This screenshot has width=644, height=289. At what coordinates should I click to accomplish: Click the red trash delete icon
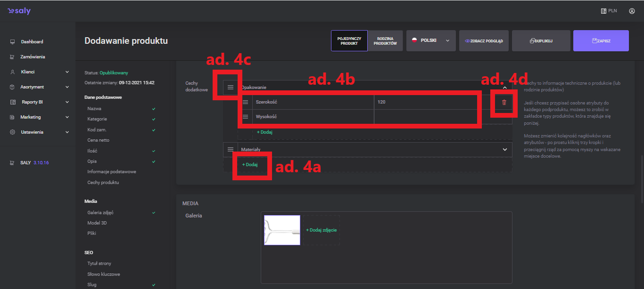tap(504, 102)
